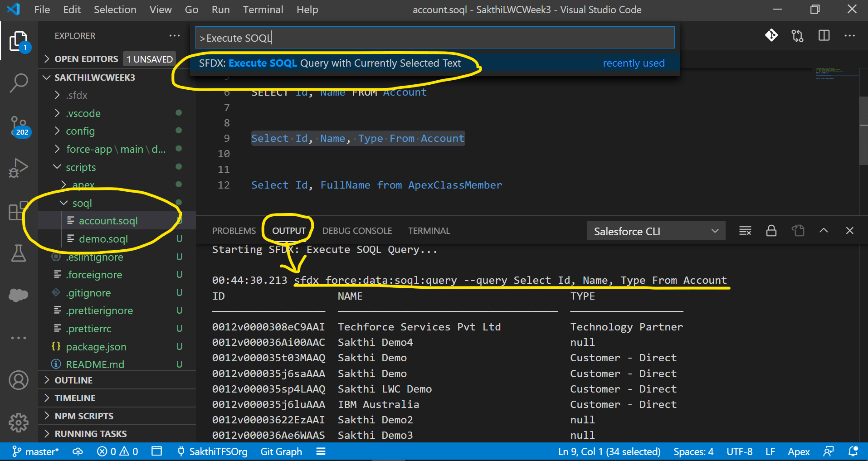Image resolution: width=868 pixels, height=461 pixels.
Task: Click the master branch indicator in status bar
Action: [x=35, y=451]
